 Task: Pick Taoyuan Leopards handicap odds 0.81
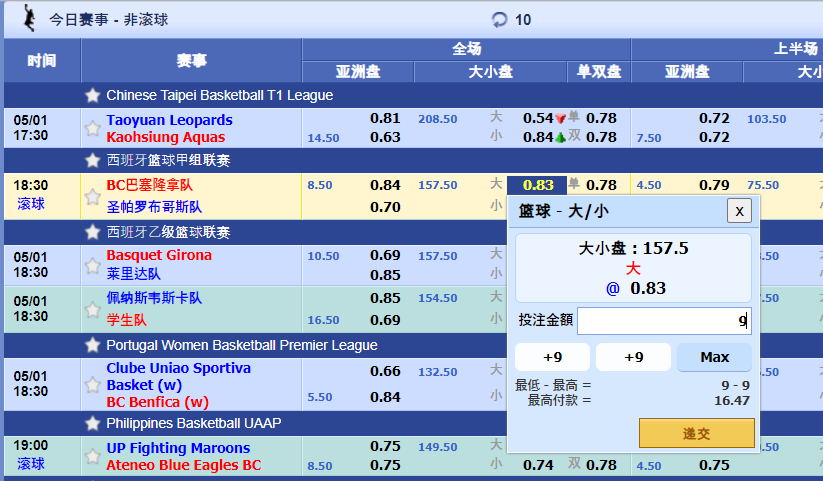(x=385, y=118)
